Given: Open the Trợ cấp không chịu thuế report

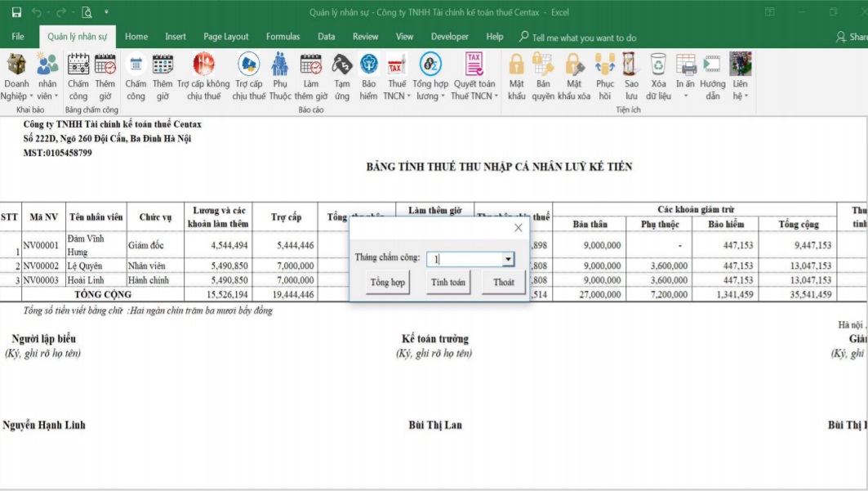Looking at the screenshot, I should coord(203,65).
